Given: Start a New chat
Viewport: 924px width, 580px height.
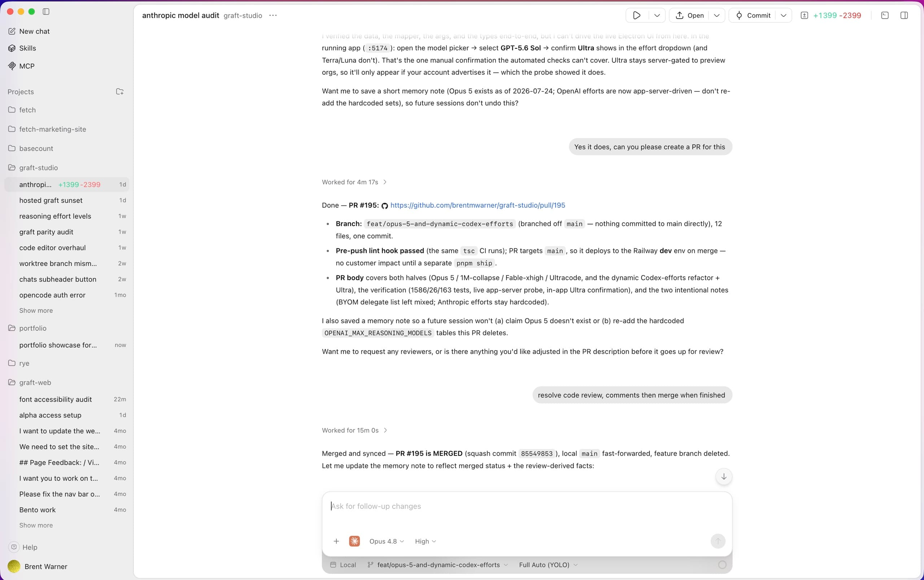Looking at the screenshot, I should 29,31.
